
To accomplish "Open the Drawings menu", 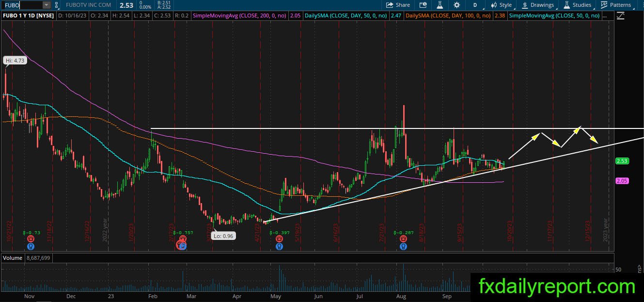I will pos(537,5).
